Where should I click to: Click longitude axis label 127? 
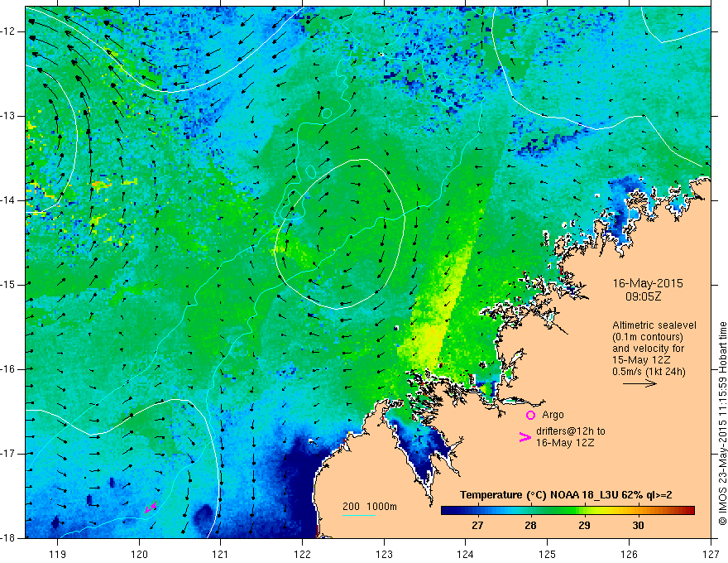pos(711,554)
